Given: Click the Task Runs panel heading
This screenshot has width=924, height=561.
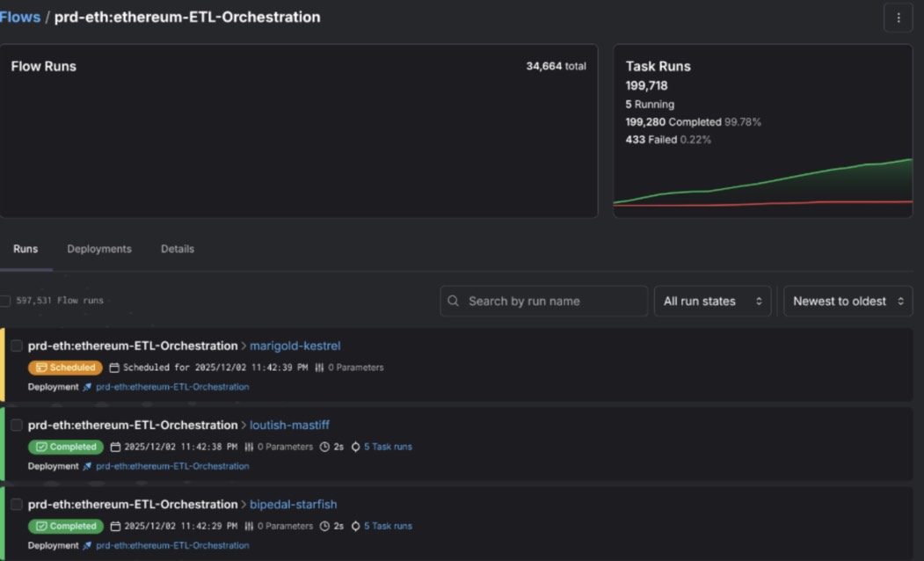Looking at the screenshot, I should point(658,67).
